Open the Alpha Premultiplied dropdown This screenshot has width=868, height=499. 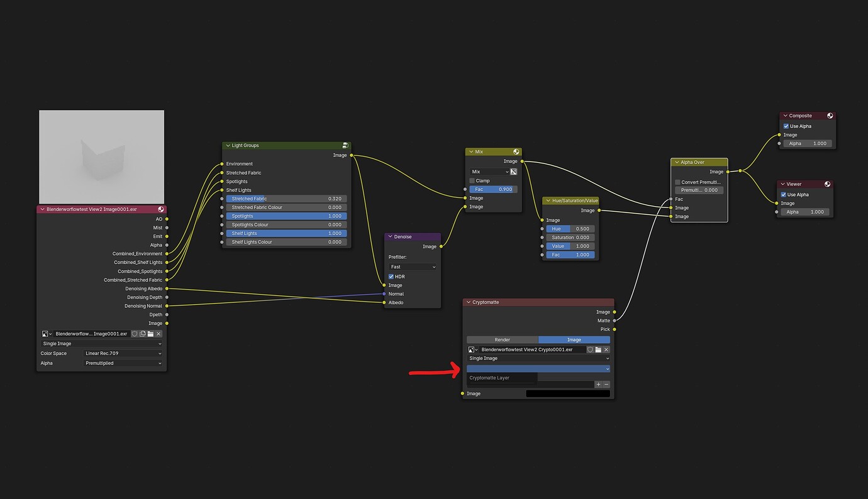[x=123, y=363]
